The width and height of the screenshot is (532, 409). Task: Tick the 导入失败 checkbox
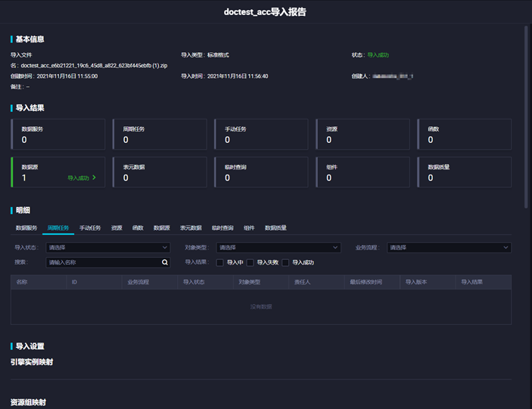[250, 262]
